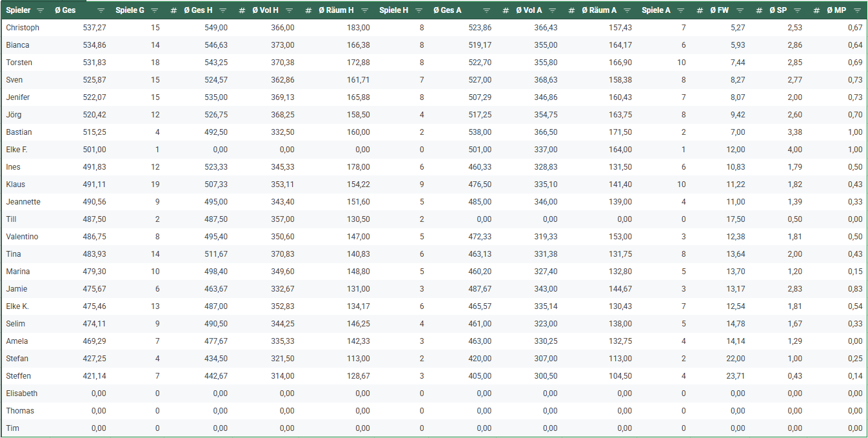Open the Ø SP column filter menu
The image size is (868, 438).
(798, 11)
